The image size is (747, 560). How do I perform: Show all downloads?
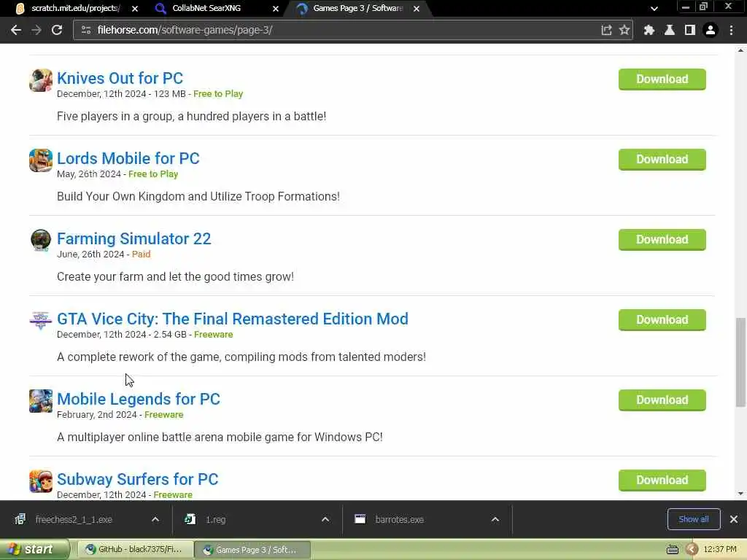click(x=694, y=519)
